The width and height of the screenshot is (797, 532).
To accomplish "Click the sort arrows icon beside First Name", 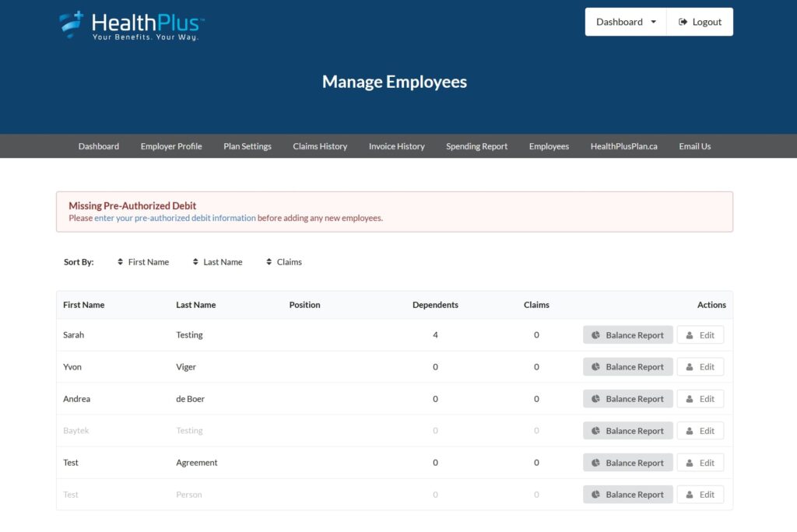I will (x=120, y=262).
